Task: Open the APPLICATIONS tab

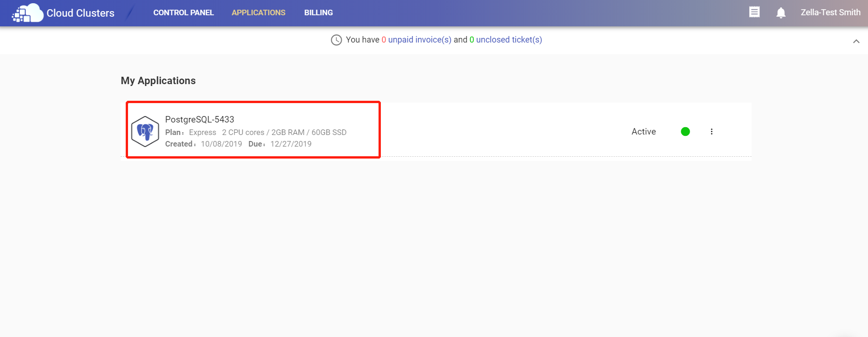Action: (x=258, y=13)
